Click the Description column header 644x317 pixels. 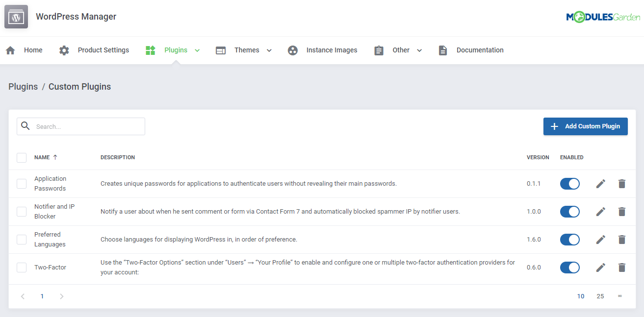click(118, 157)
